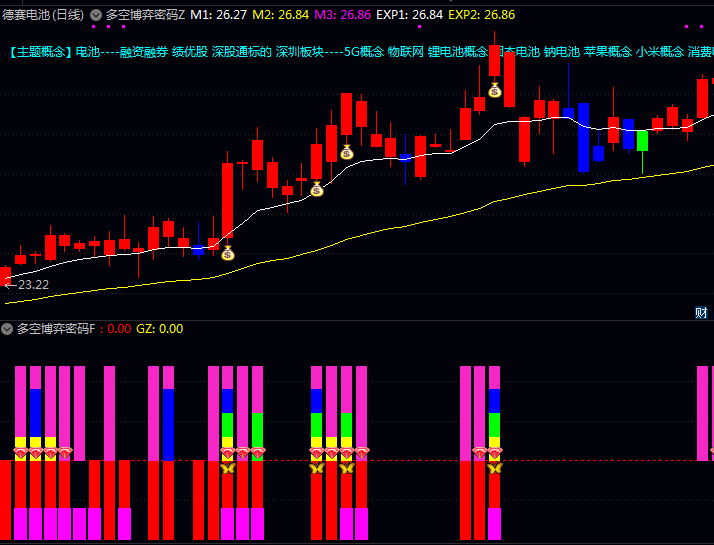Click the 绩优股 concept text
The height and width of the screenshot is (545, 714).
tap(190, 52)
